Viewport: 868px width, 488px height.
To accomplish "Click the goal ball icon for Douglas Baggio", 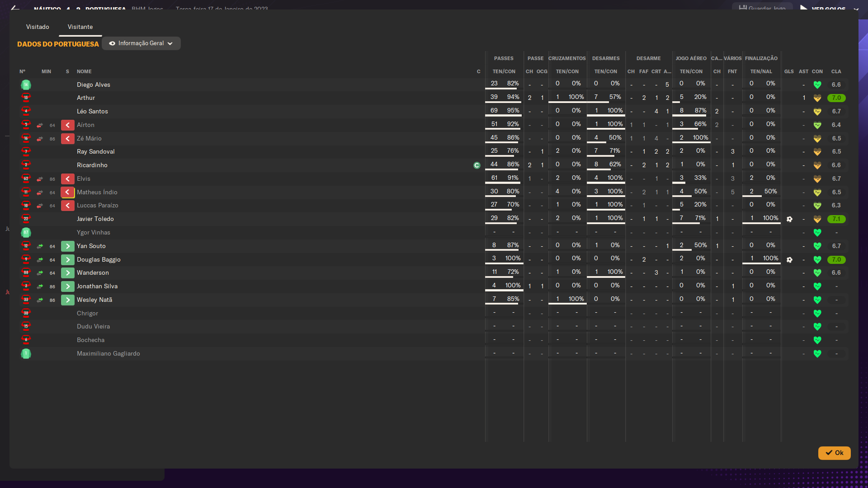I will [x=789, y=260].
